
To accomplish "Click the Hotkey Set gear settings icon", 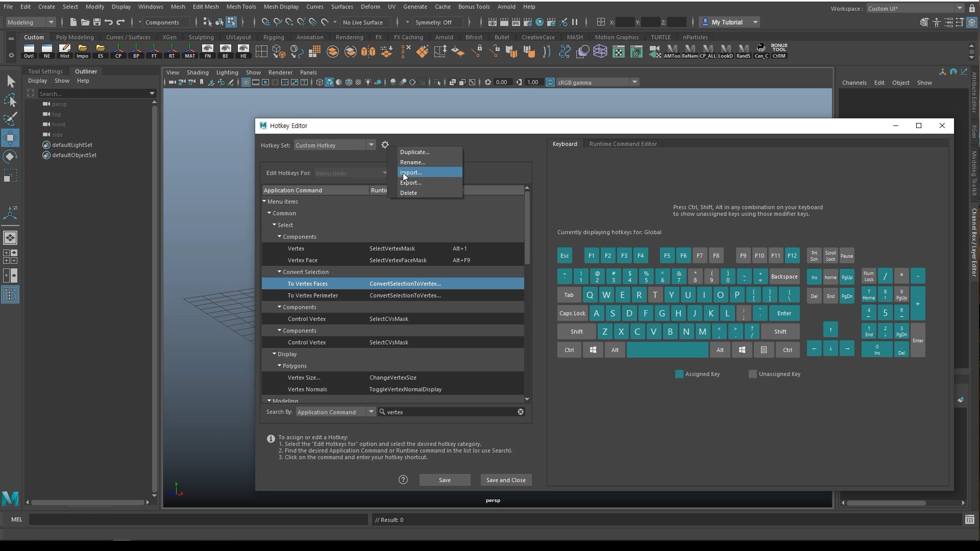I will (385, 145).
